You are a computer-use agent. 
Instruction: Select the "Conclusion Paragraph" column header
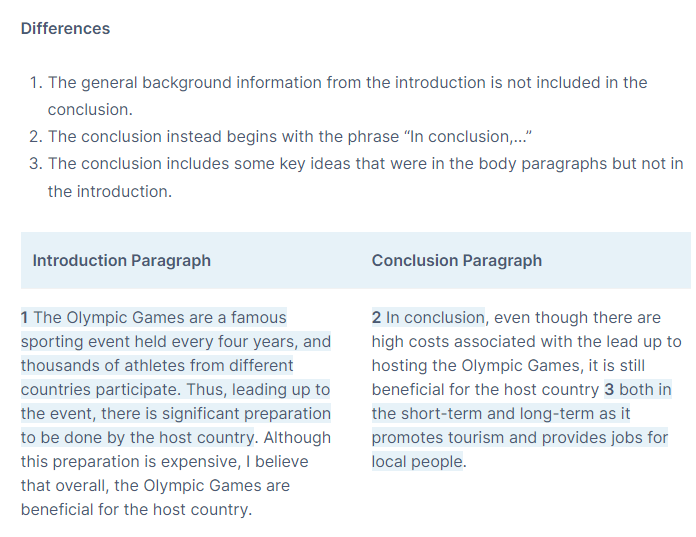(x=456, y=261)
